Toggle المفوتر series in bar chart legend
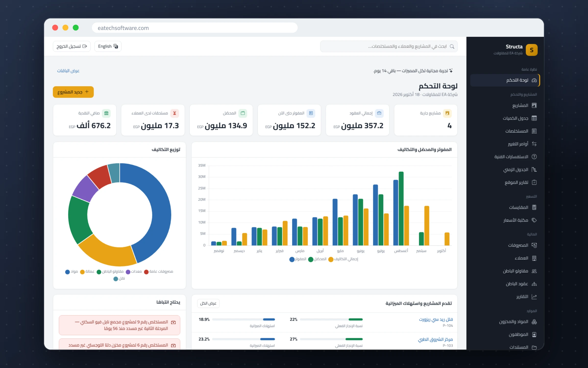Viewport: 588px width, 368px height. [298, 259]
